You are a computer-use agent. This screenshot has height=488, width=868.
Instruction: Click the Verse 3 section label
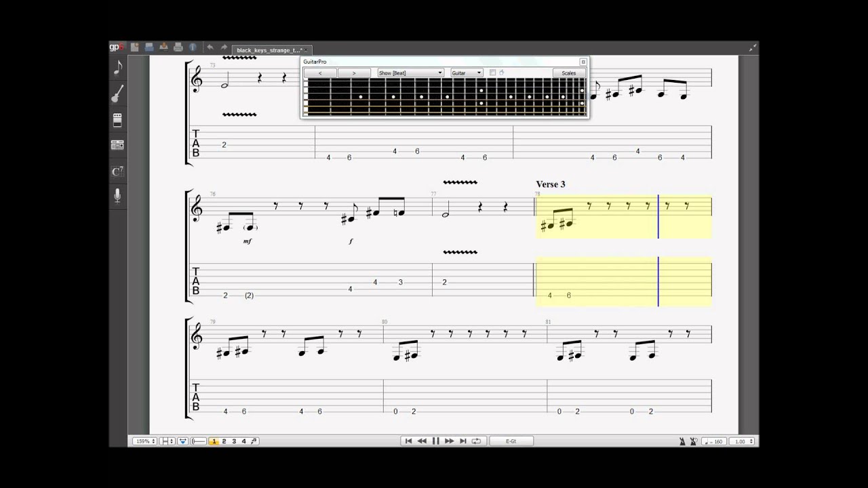click(551, 184)
